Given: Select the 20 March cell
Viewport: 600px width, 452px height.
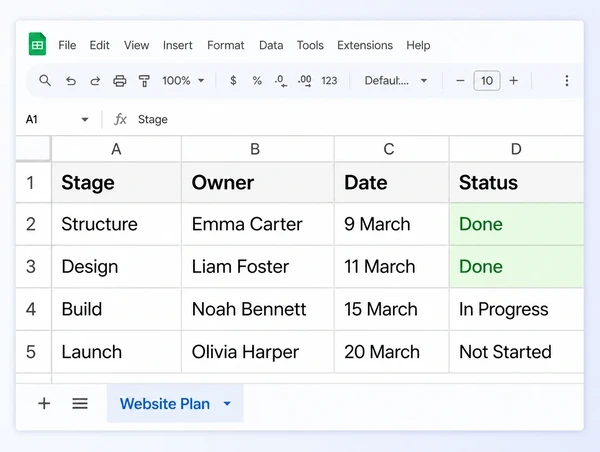Looking at the screenshot, I should click(391, 352).
